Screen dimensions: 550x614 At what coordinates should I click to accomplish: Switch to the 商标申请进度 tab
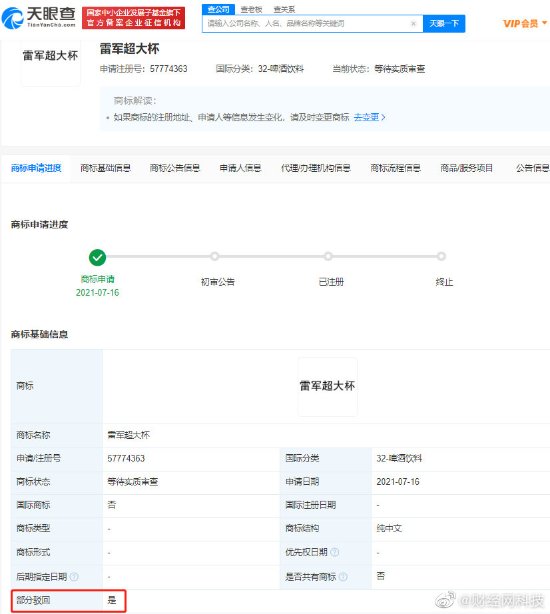click(x=36, y=168)
